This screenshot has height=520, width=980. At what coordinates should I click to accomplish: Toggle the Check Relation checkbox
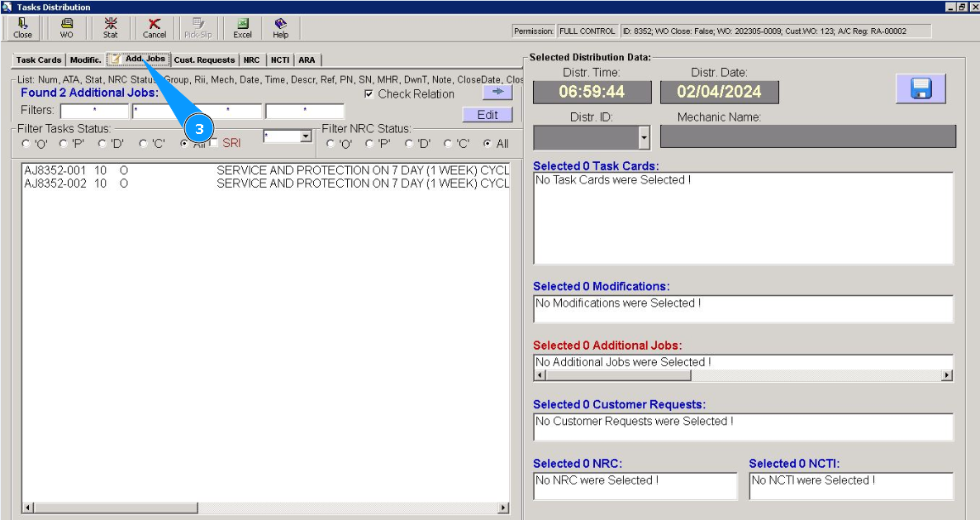(x=369, y=93)
